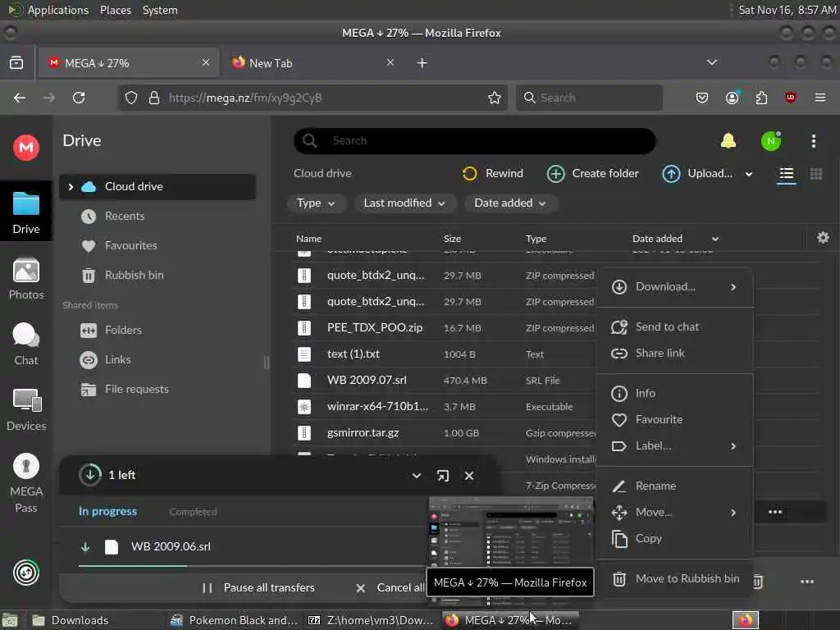Viewport: 840px width, 630px height.
Task: Choose Move to Rubbish bin
Action: 674,578
